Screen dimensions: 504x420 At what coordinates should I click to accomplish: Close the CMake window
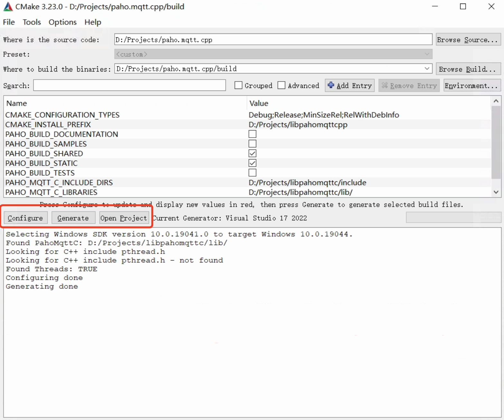491,6
